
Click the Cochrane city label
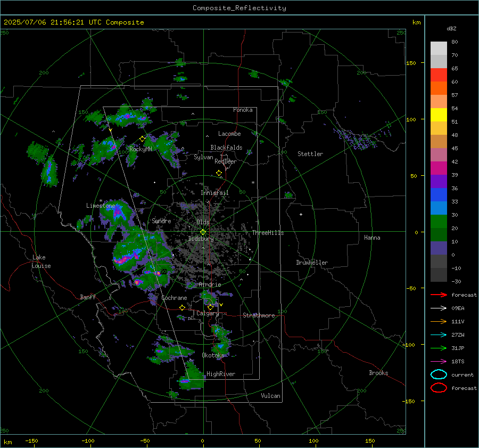[174, 298]
